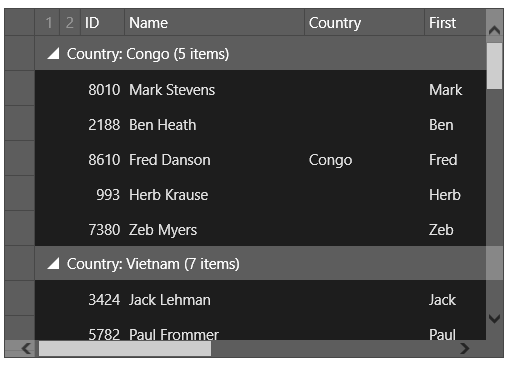Viewport: 509px width, 366px height.
Task: Sort by the Name column header
Action: click(215, 23)
